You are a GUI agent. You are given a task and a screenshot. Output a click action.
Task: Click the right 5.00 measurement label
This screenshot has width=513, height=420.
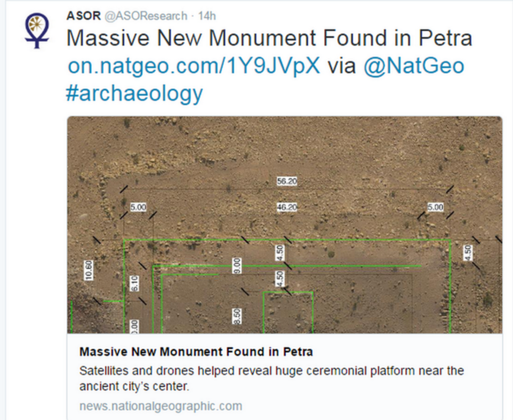pyautogui.click(x=435, y=207)
